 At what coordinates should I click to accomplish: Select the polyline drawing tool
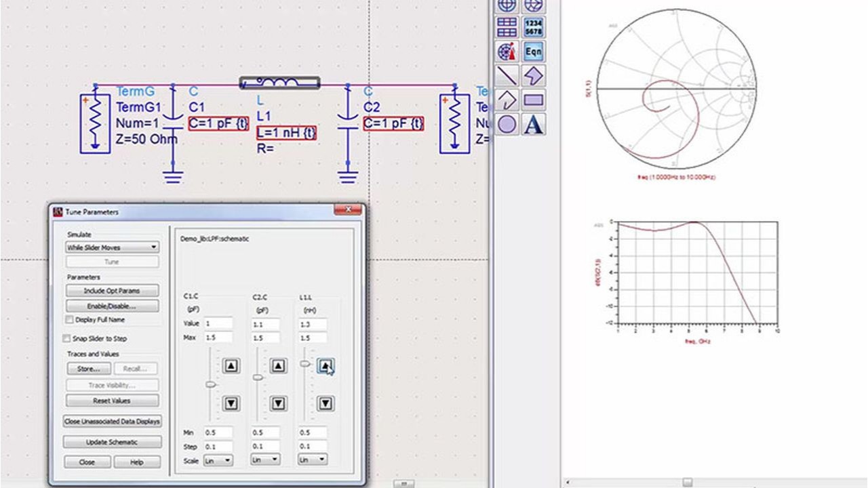pyautogui.click(x=507, y=100)
